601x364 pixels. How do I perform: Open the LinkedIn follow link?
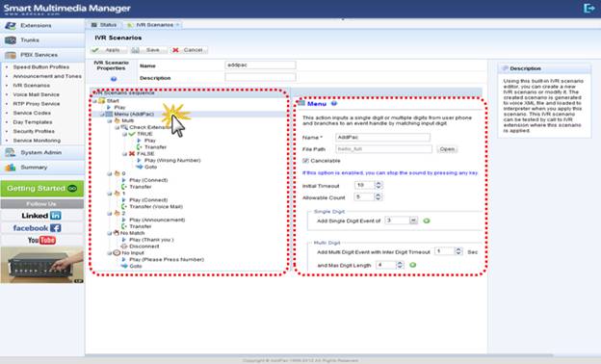pos(41,216)
